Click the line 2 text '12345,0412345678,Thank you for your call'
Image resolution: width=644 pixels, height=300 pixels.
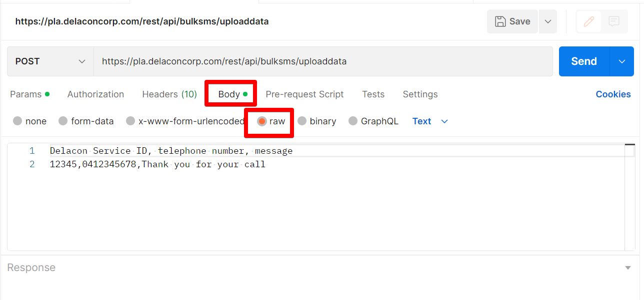pyautogui.click(x=157, y=164)
